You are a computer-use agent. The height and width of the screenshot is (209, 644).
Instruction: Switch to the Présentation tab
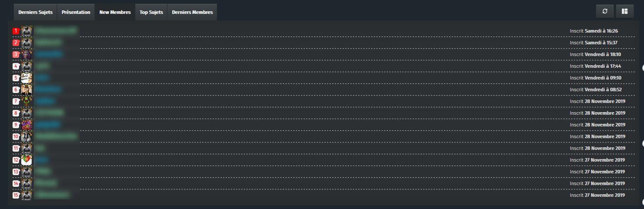76,12
